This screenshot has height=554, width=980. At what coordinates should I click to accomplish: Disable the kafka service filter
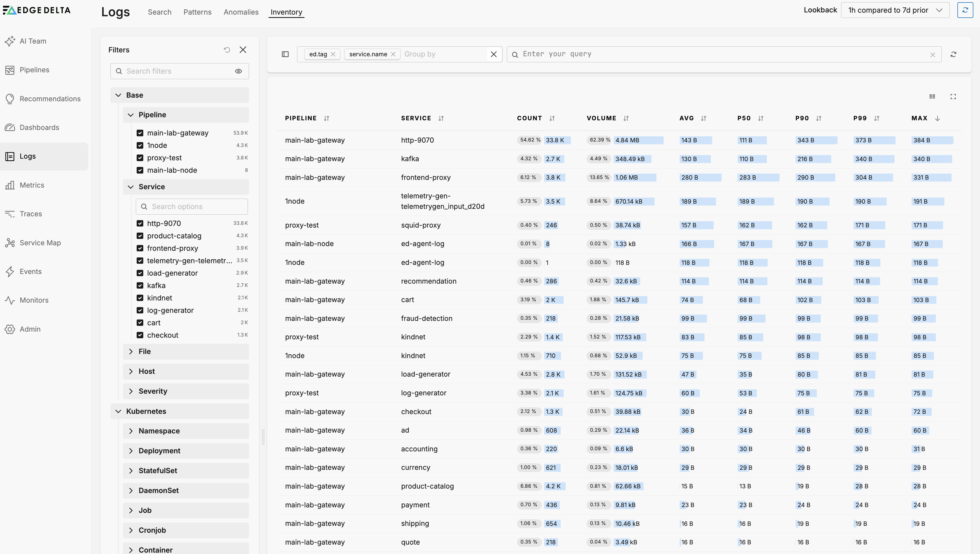click(x=141, y=285)
